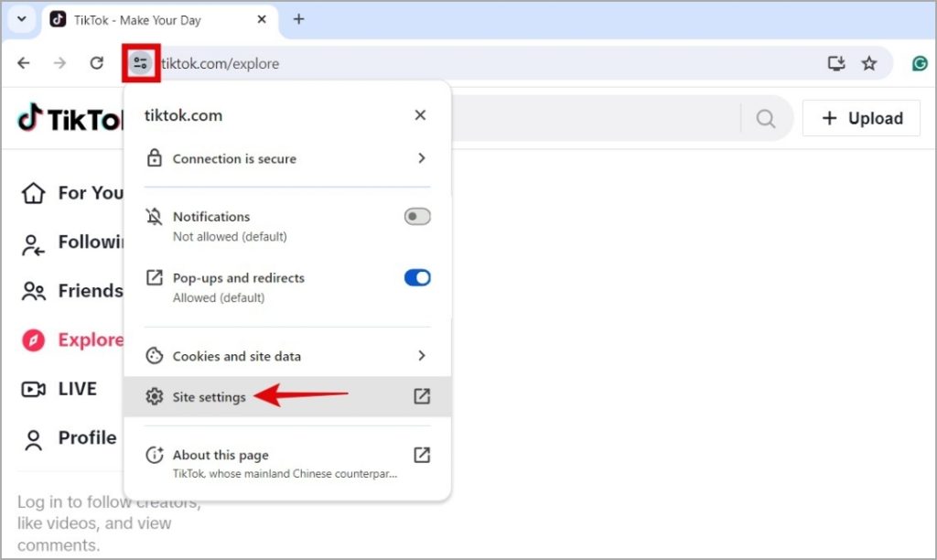Click the lock icon beside Connection is secure
The width and height of the screenshot is (937, 560).
coord(154,157)
